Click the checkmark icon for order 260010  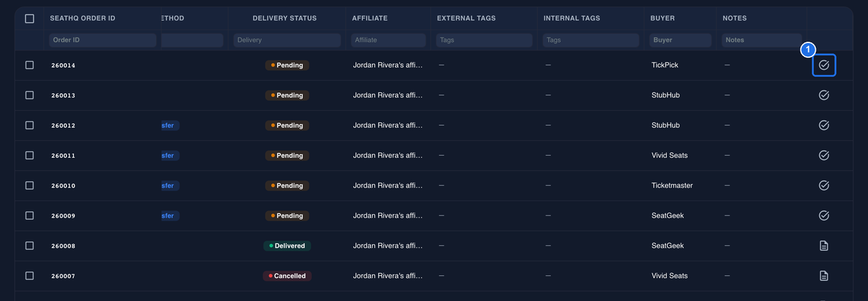click(x=824, y=186)
